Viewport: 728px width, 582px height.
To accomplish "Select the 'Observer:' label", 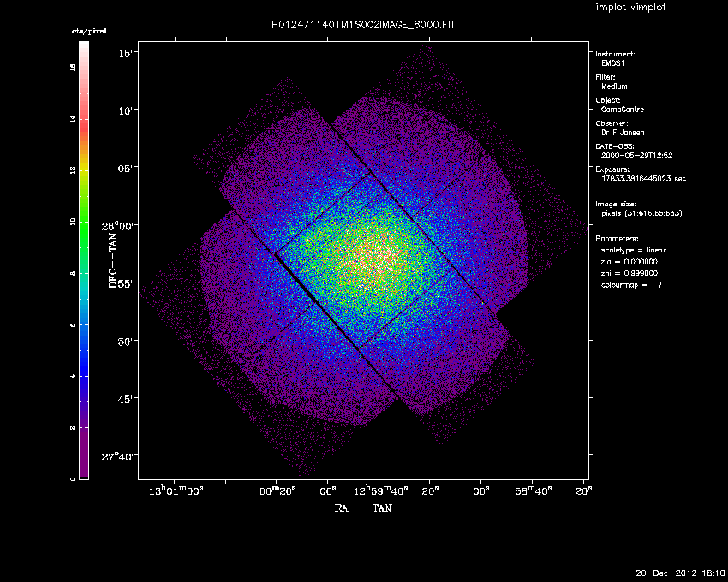I will [612, 123].
